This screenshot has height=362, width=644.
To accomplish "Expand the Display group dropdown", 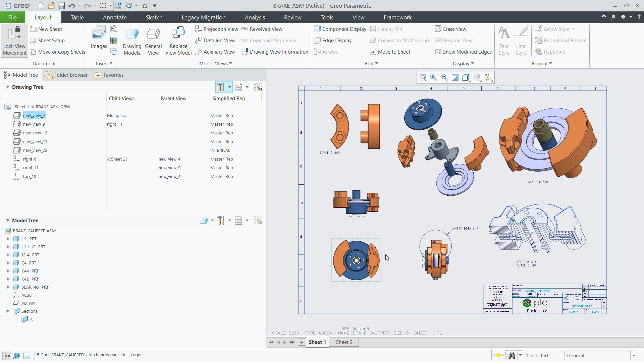I will (463, 64).
